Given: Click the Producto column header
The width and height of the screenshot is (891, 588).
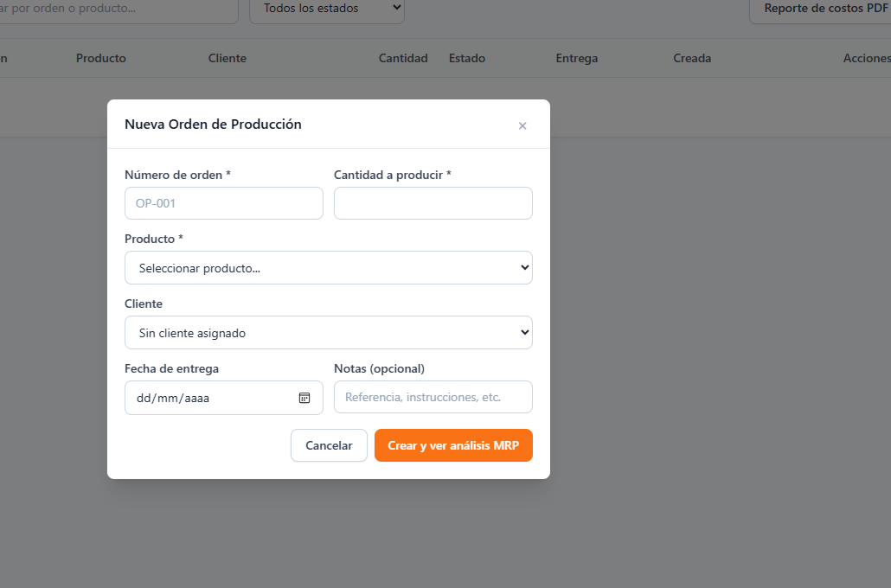Looking at the screenshot, I should pos(101,58).
